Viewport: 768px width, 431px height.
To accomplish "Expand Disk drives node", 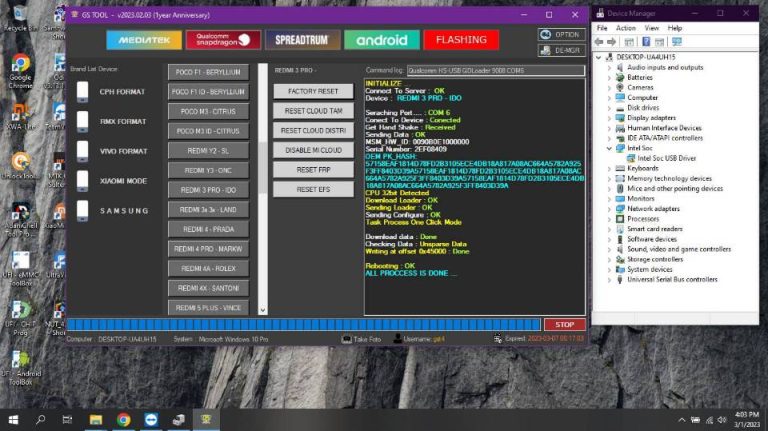I will click(x=609, y=108).
